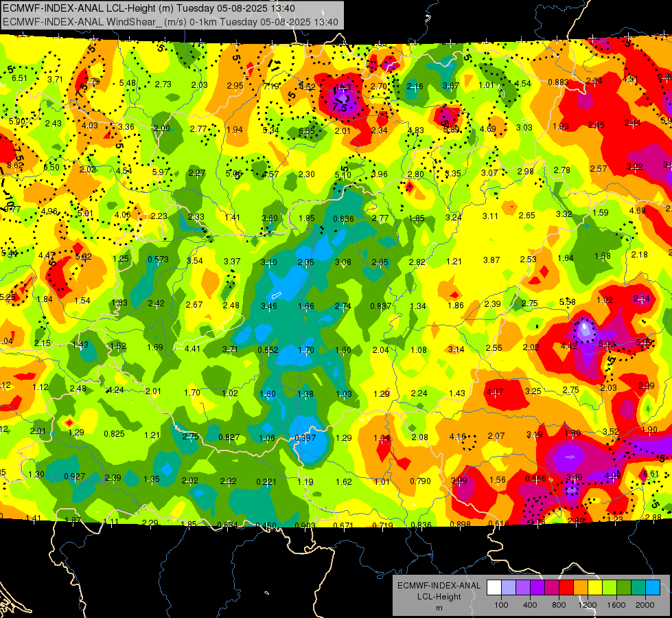Click the lime yellow-green legend swatch
The width and height of the screenshot is (672, 618).
pos(609,588)
